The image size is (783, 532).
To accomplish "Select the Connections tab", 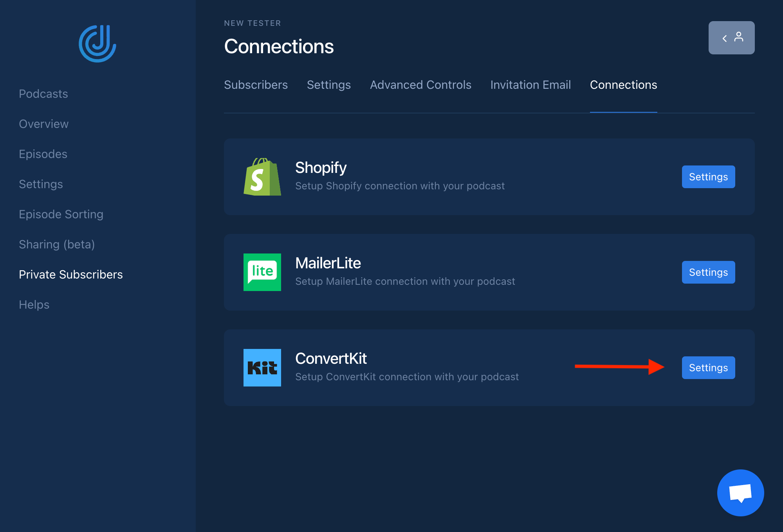I will pyautogui.click(x=623, y=85).
